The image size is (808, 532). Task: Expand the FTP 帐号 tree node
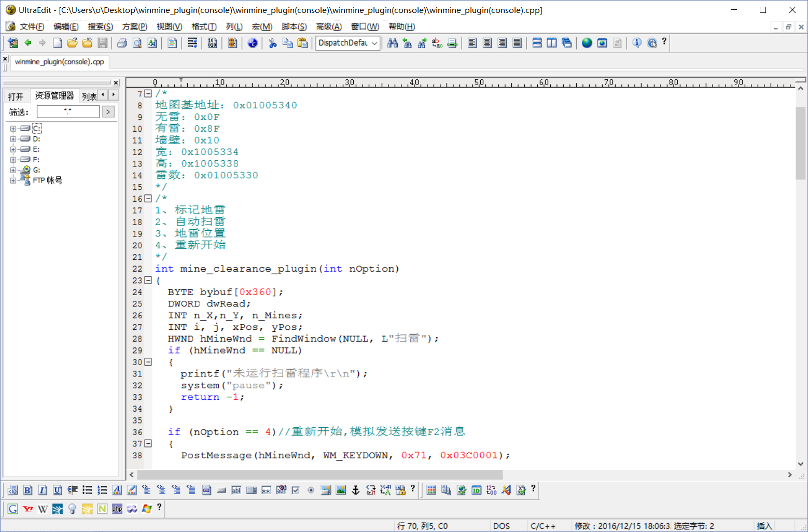coord(13,180)
